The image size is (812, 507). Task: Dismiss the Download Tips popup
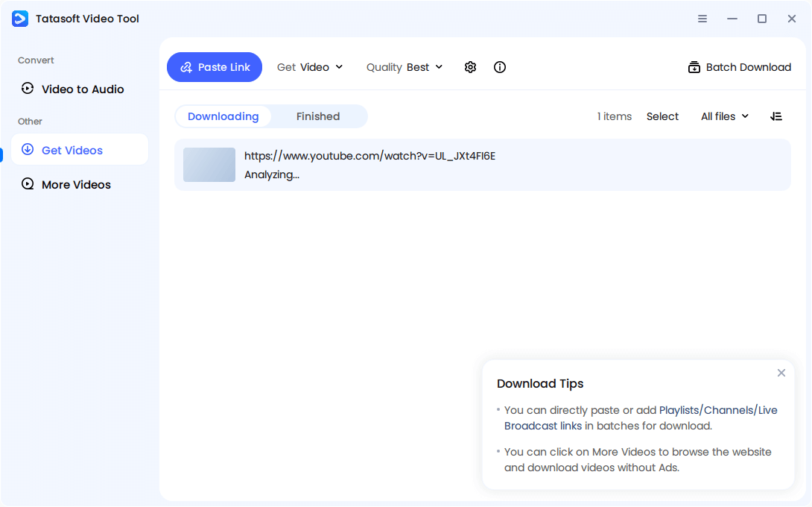pos(781,373)
